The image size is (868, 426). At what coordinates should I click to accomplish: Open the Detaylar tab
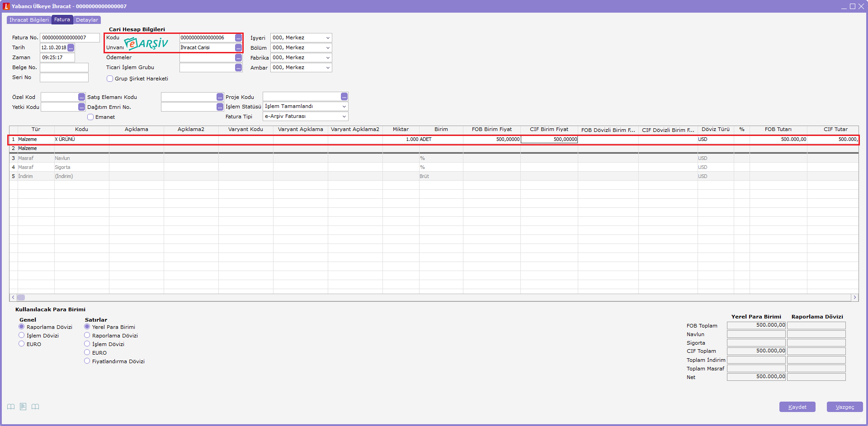[x=87, y=20]
